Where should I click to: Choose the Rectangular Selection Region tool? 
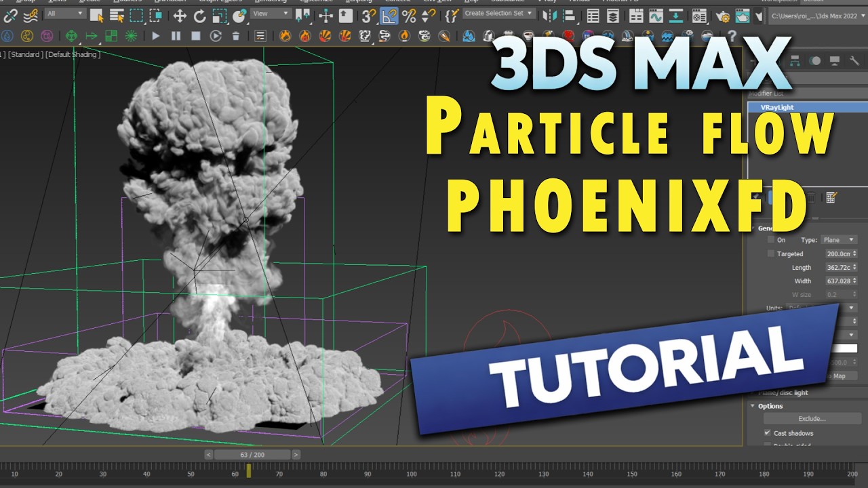(x=136, y=16)
